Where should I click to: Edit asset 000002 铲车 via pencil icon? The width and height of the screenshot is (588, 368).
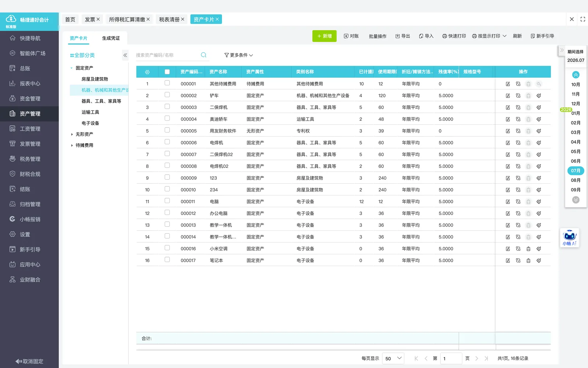coord(508,96)
